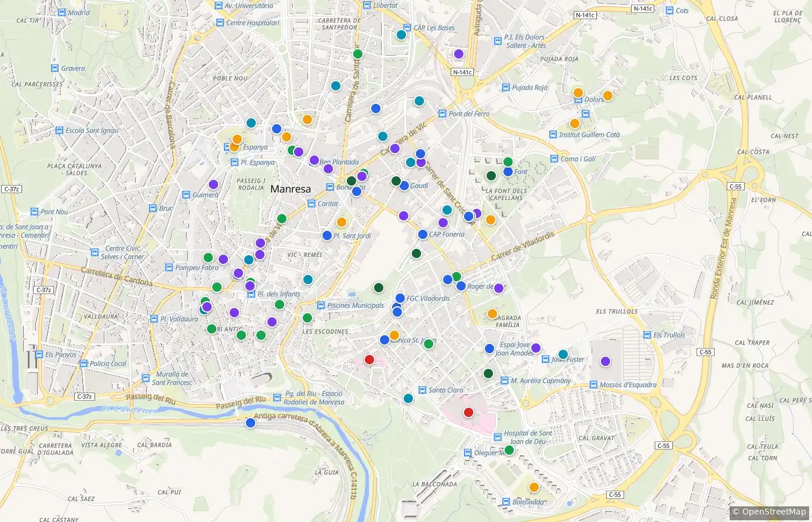
Task: Open the Cots bus stop icon
Action: 670,10
